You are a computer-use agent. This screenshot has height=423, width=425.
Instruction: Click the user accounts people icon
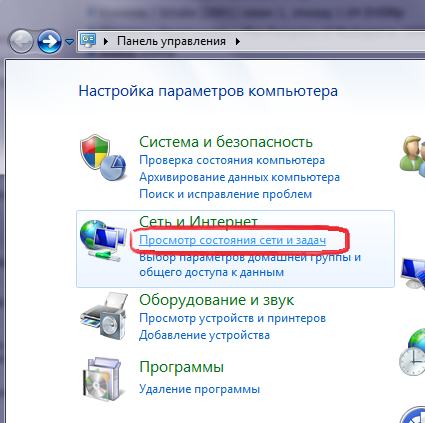[x=412, y=154]
